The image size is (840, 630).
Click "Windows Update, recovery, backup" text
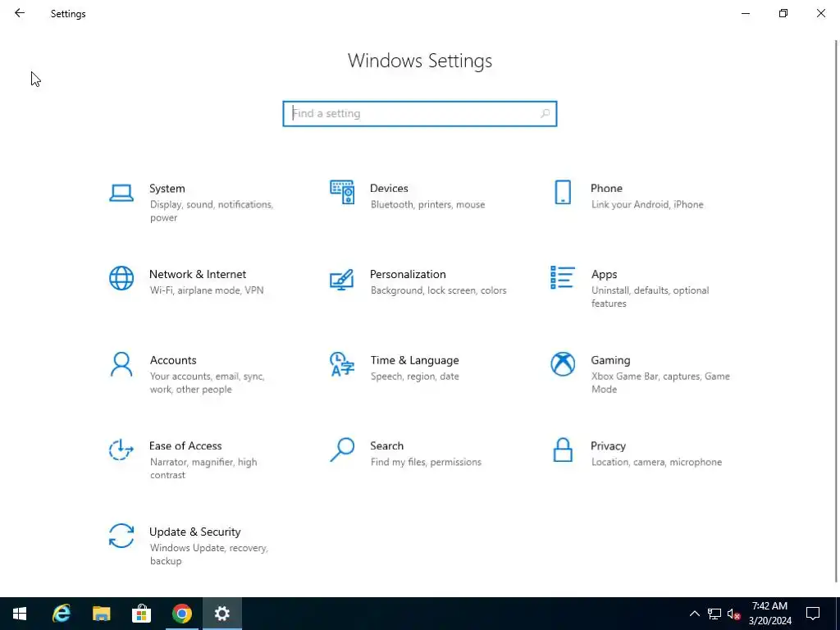[x=209, y=555]
